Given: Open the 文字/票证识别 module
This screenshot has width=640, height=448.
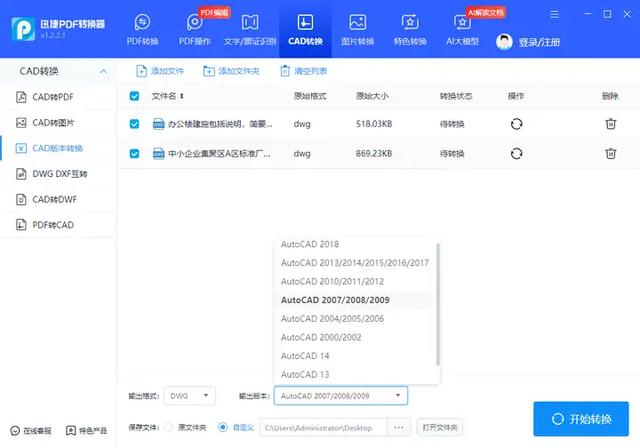Looking at the screenshot, I should click(250, 29).
